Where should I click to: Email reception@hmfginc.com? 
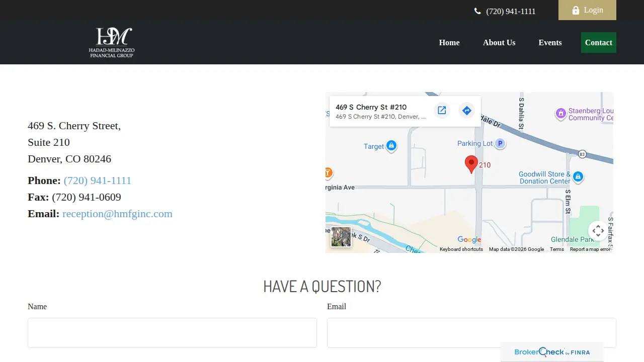pyautogui.click(x=117, y=214)
